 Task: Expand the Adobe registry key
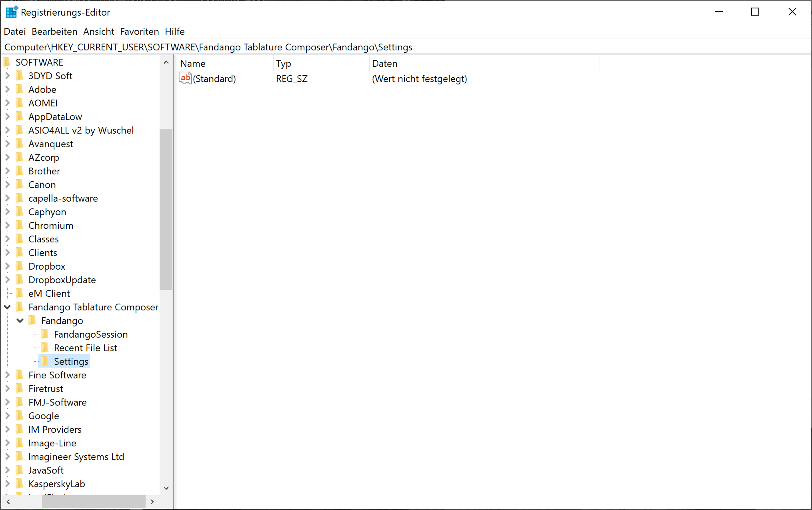pyautogui.click(x=7, y=89)
